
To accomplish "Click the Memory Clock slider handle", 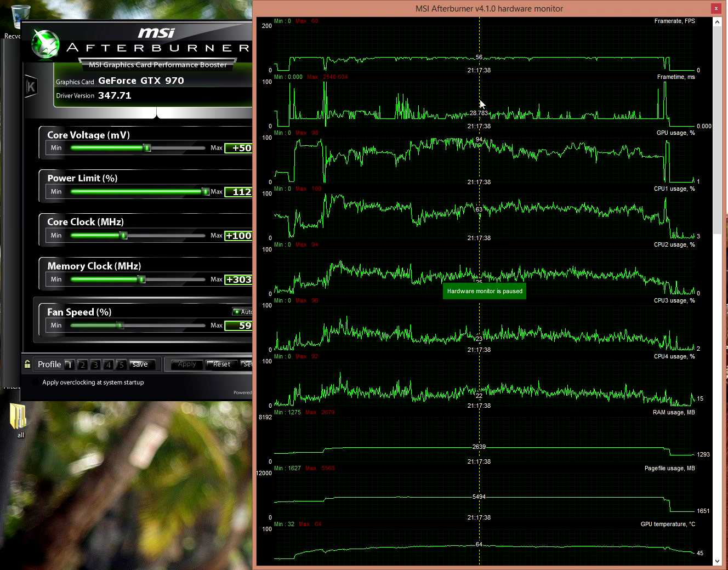I will pyautogui.click(x=141, y=280).
